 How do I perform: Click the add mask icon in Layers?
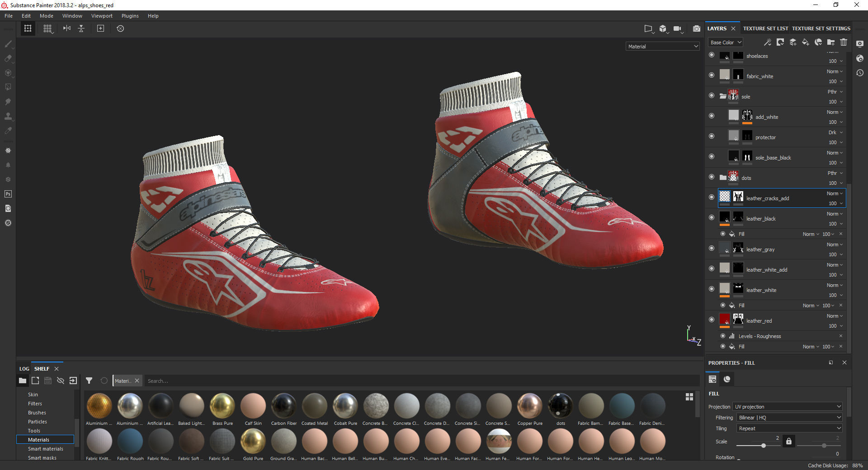[780, 42]
